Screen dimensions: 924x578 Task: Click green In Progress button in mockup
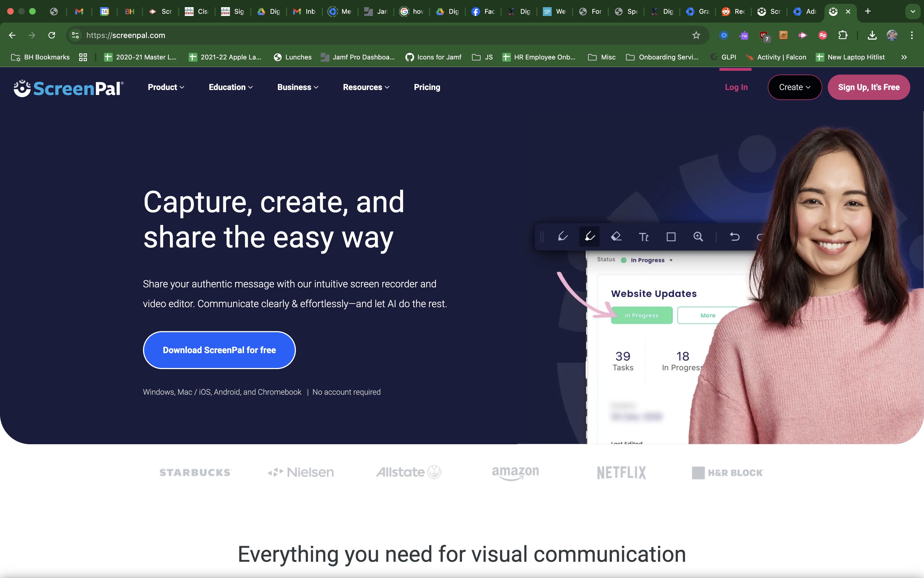coord(642,315)
